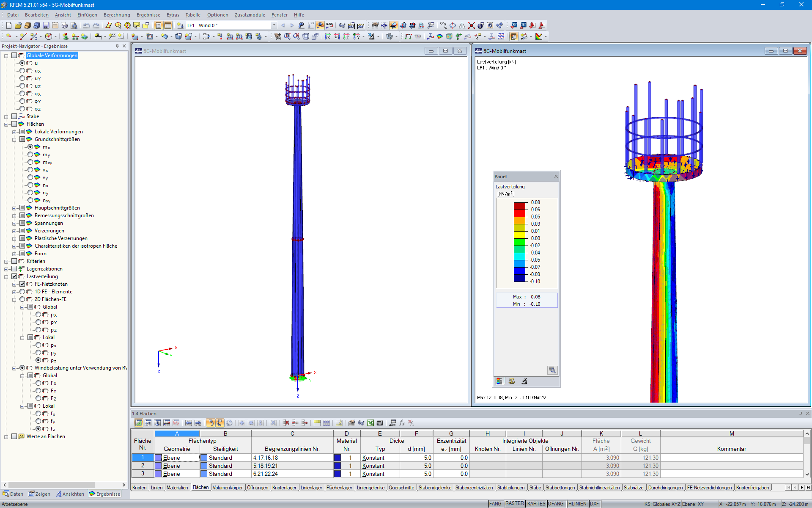Uncheck the Lastverteilung checkbox
812x508 pixels.
pos(14,276)
